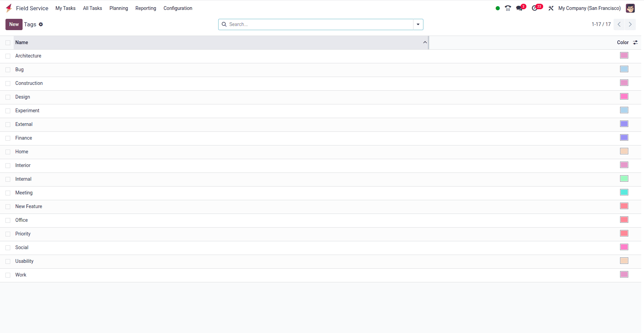Toggle the select-all header checkbox
The height and width of the screenshot is (333, 644).
click(8, 43)
